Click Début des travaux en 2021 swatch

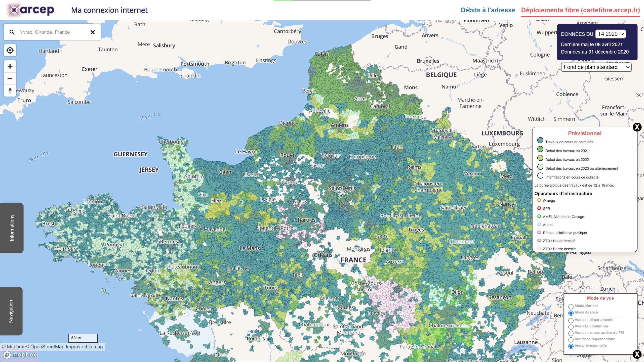point(540,149)
